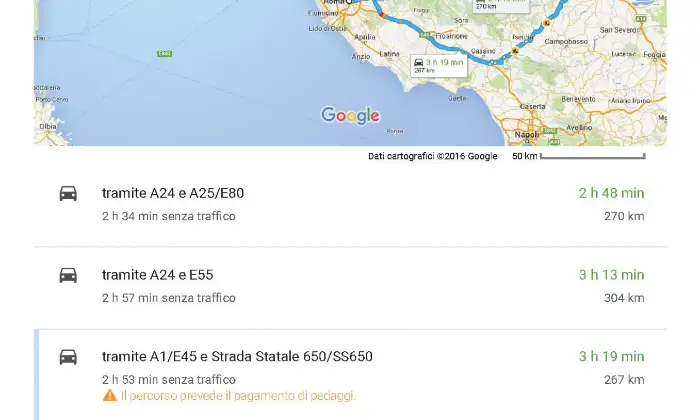Viewport: 700px width, 420px height.
Task: Click the toll payment warning text
Action: [238, 396]
